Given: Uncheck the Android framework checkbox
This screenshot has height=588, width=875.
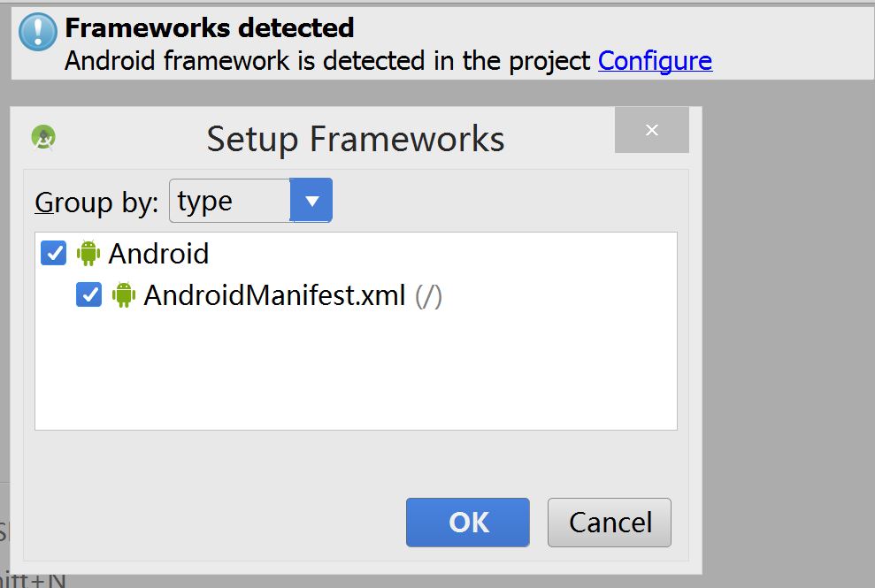Looking at the screenshot, I should point(54,254).
